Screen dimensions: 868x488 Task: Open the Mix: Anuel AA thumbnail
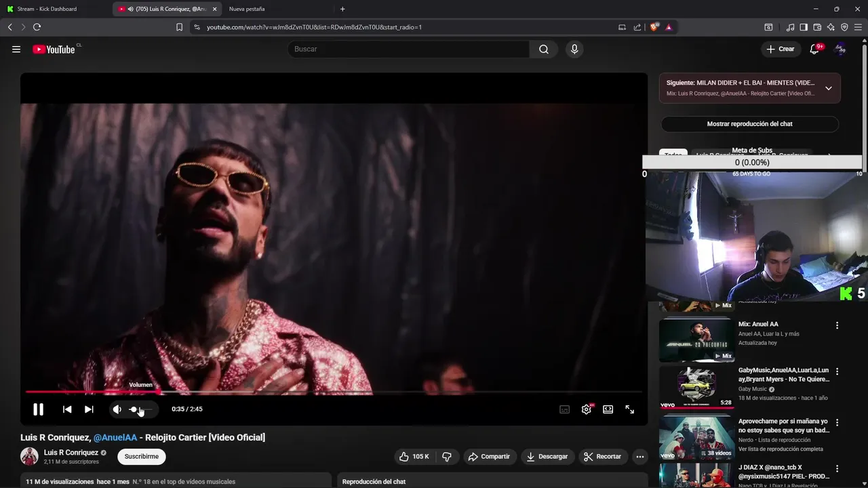[x=697, y=340]
